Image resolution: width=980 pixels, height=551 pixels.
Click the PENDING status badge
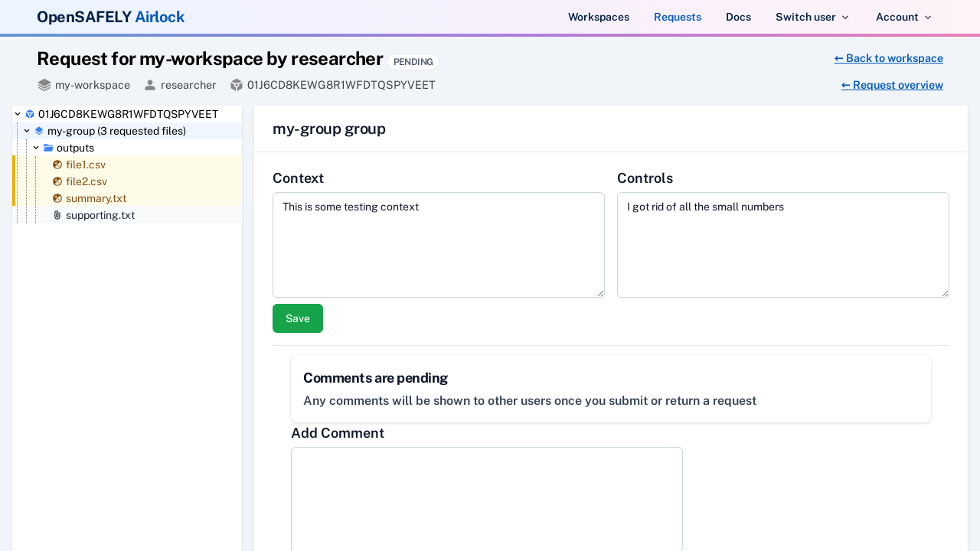[413, 61]
